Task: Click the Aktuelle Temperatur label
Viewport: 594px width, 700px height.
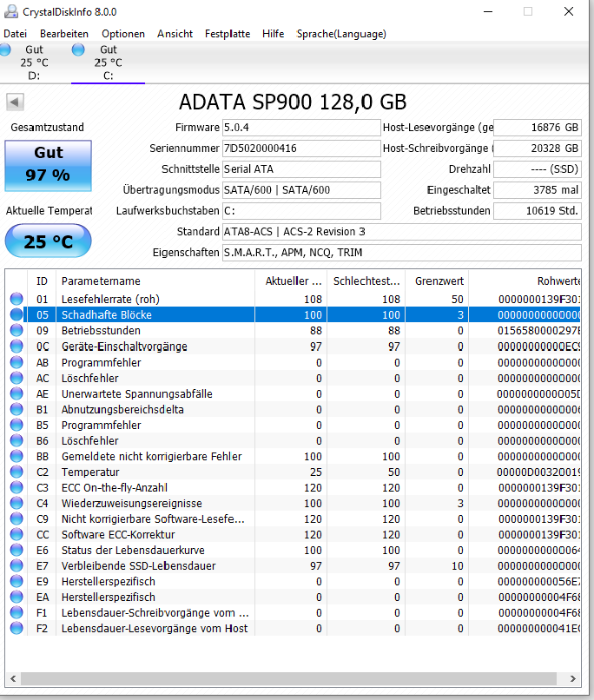Action: pos(49,211)
